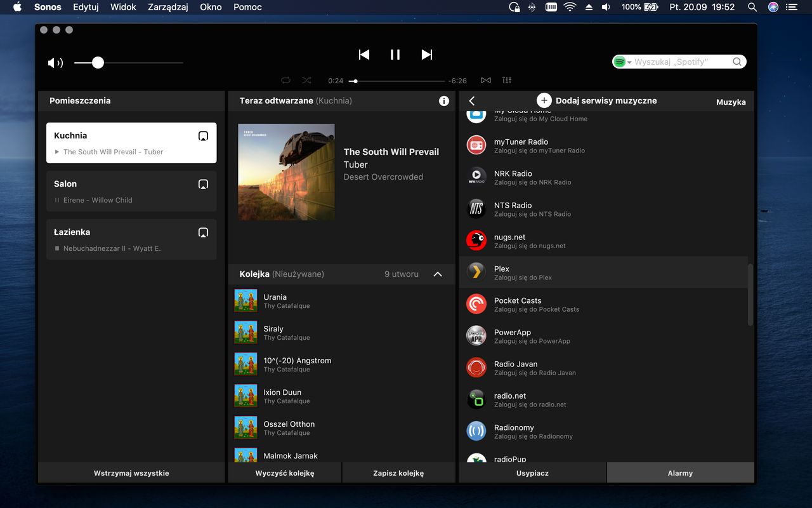
Task: Select Osszel Otthon track in queue
Action: click(341, 428)
